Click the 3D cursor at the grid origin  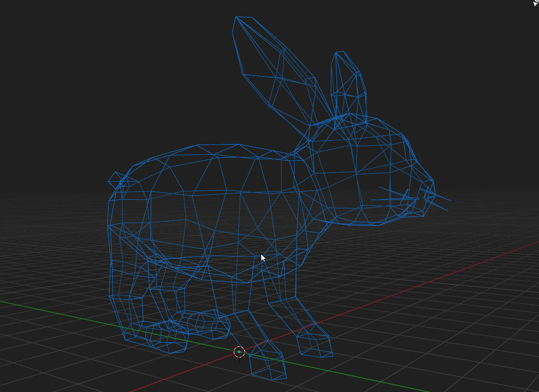[239, 352]
